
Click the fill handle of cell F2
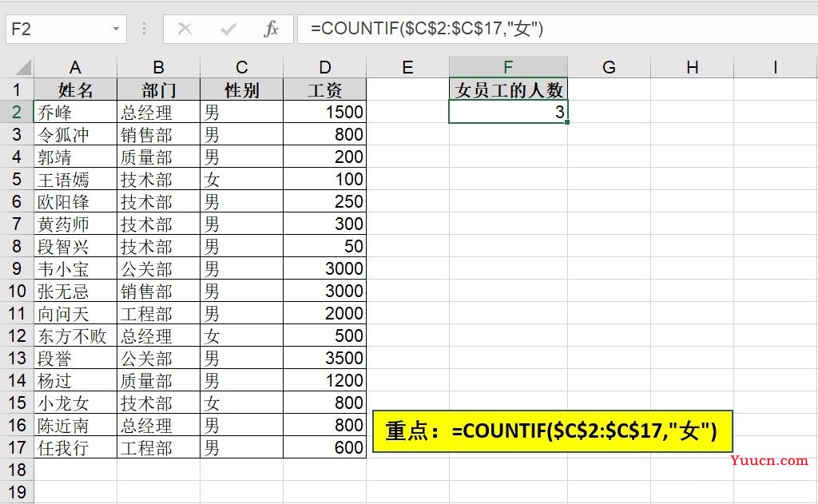tap(567, 123)
